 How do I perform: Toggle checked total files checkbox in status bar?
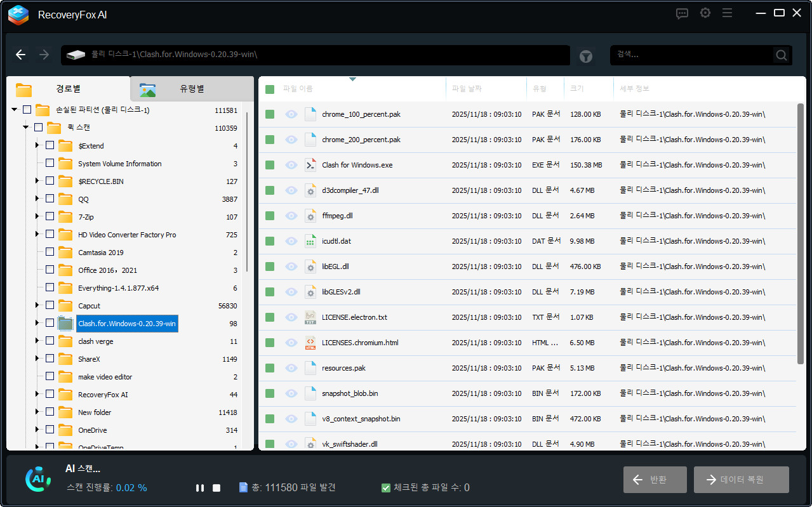[x=385, y=488]
